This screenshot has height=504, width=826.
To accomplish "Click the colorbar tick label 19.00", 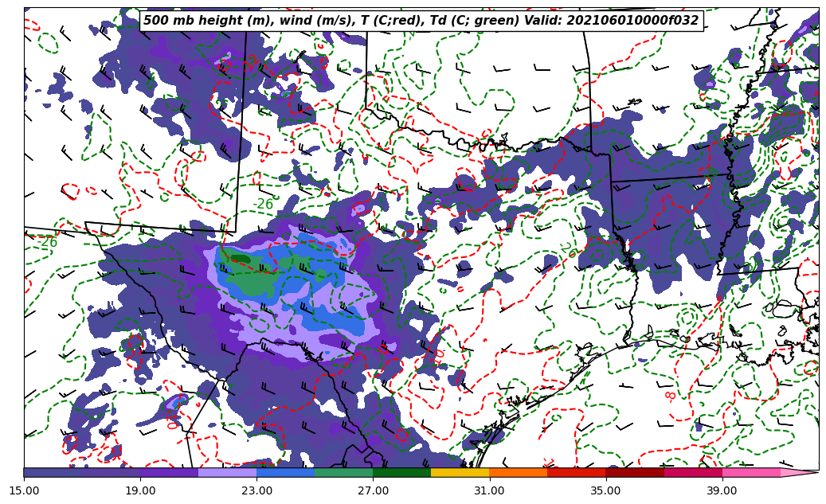I will click(140, 490).
